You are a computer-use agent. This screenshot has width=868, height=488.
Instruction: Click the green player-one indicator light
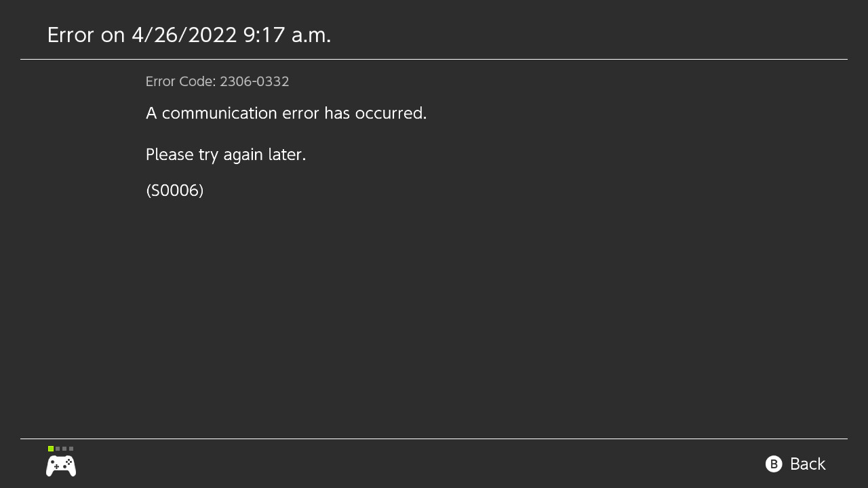[51, 449]
